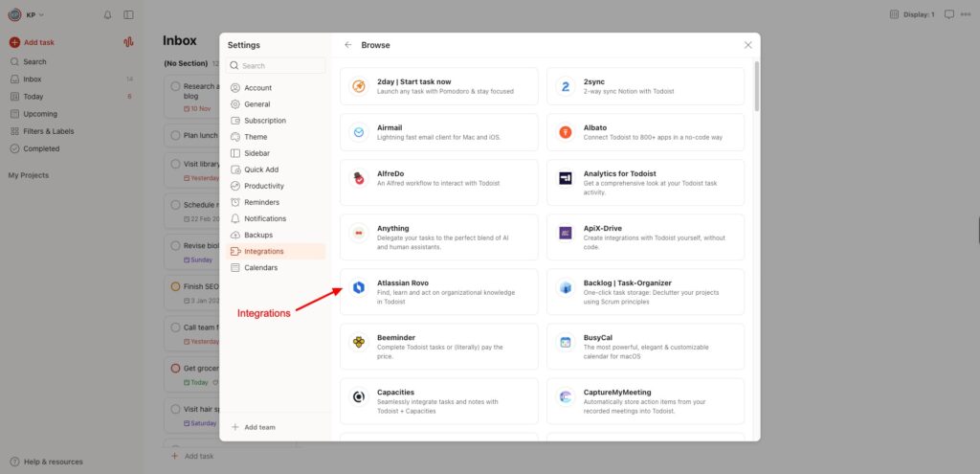The image size is (980, 474).
Task: Click Add task below the Inbox list
Action: point(192,457)
